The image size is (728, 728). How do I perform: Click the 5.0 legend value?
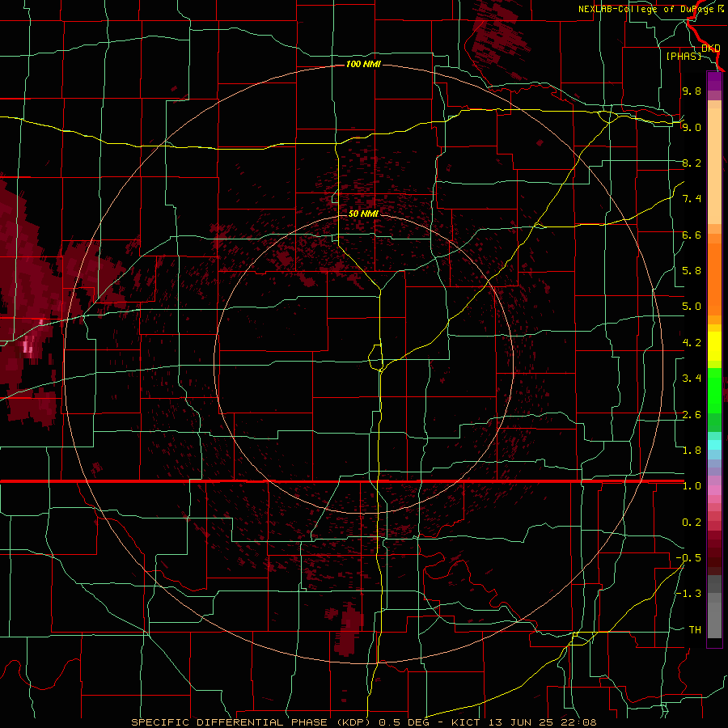(x=692, y=307)
